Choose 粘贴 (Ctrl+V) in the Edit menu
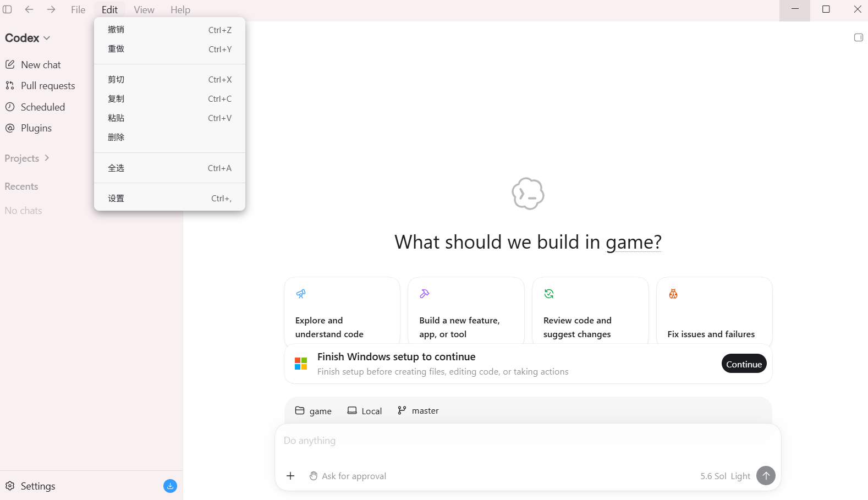 [x=169, y=118]
